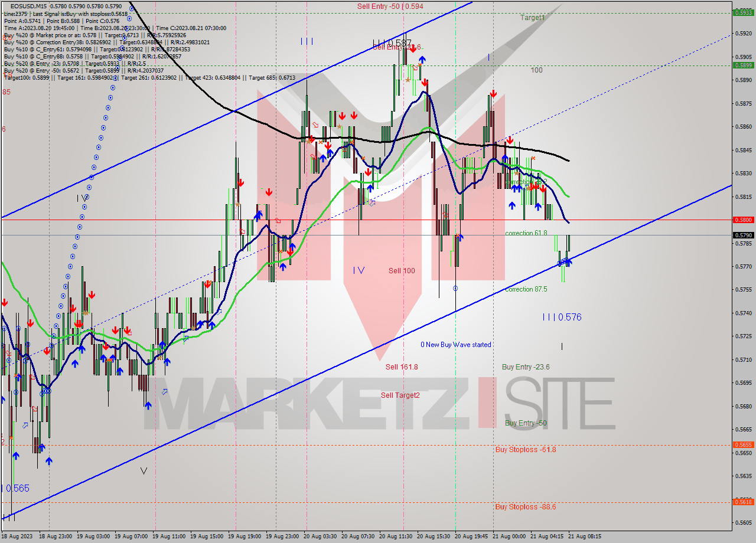Select the 'I I I 0.587' wave label

point(392,43)
